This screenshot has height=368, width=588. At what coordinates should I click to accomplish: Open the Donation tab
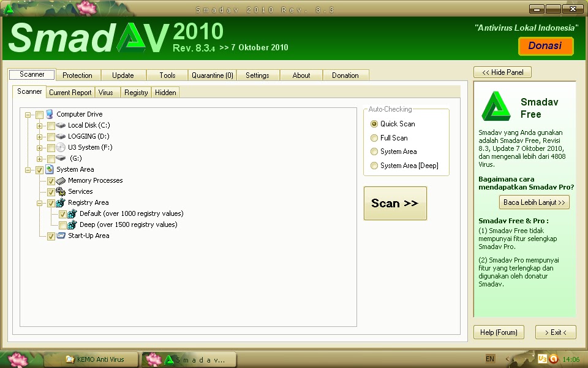coord(345,75)
